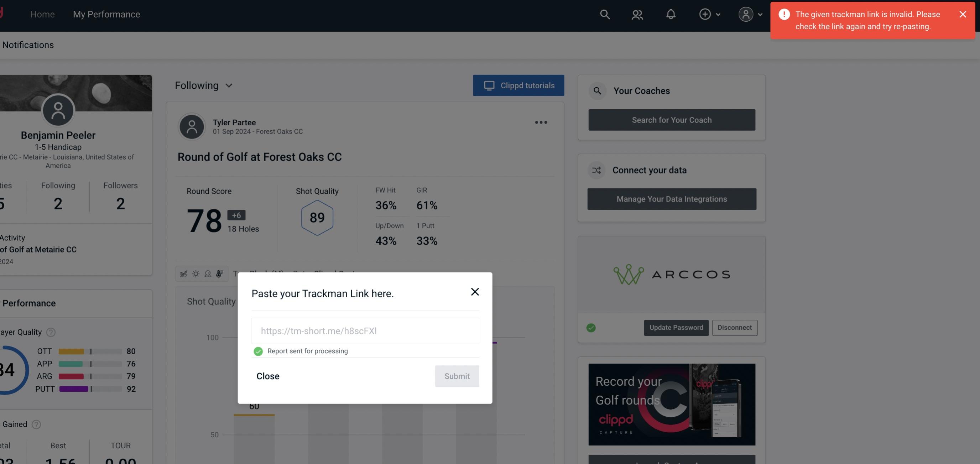Click the search icon in the top navigation
The width and height of the screenshot is (980, 464).
(x=604, y=13)
